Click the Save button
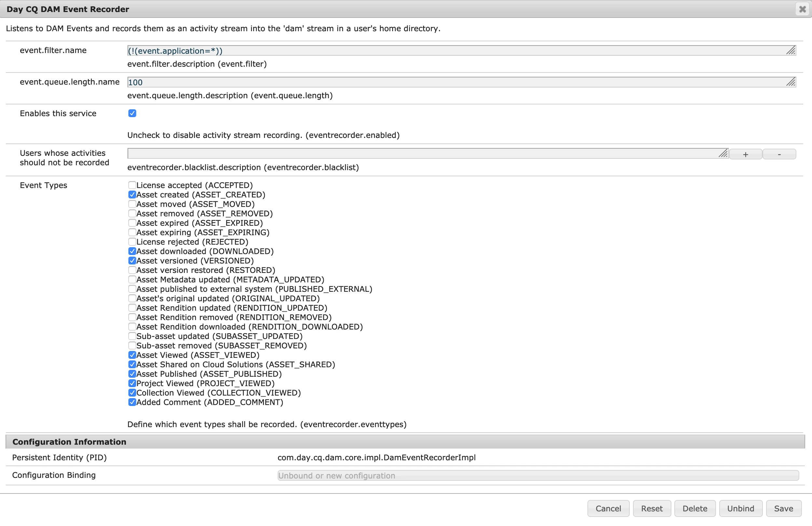This screenshot has width=812, height=526. tap(783, 508)
